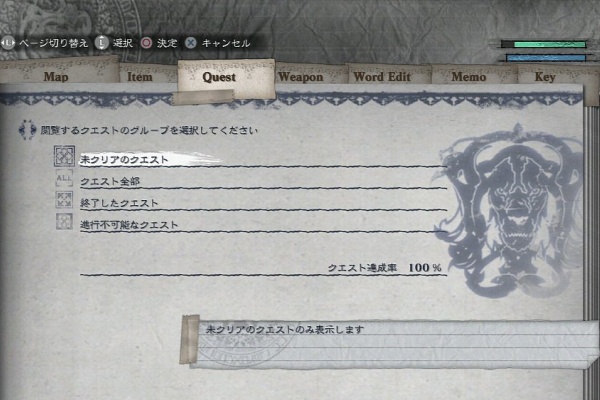The width and height of the screenshot is (600, 400).
Task: Click the unavailable quests icon
Action: click(x=64, y=221)
